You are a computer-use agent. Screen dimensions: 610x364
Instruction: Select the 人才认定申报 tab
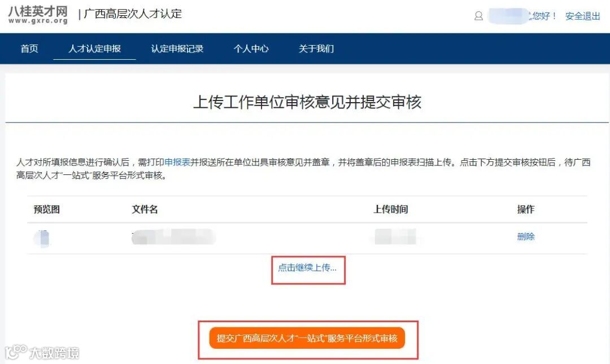(x=94, y=49)
